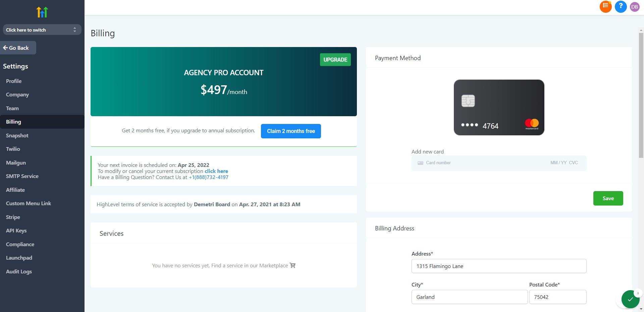
Task: Click the green UPGRADE button
Action: 335,59
